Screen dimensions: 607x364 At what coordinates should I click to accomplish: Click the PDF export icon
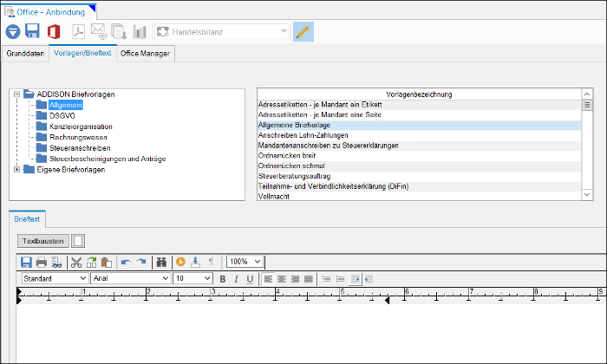coord(79,31)
